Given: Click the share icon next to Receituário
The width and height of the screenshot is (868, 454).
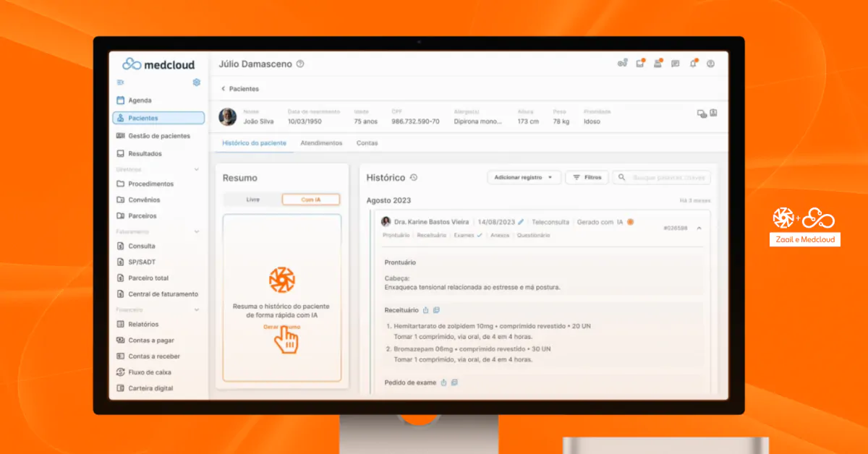Looking at the screenshot, I should (x=426, y=310).
